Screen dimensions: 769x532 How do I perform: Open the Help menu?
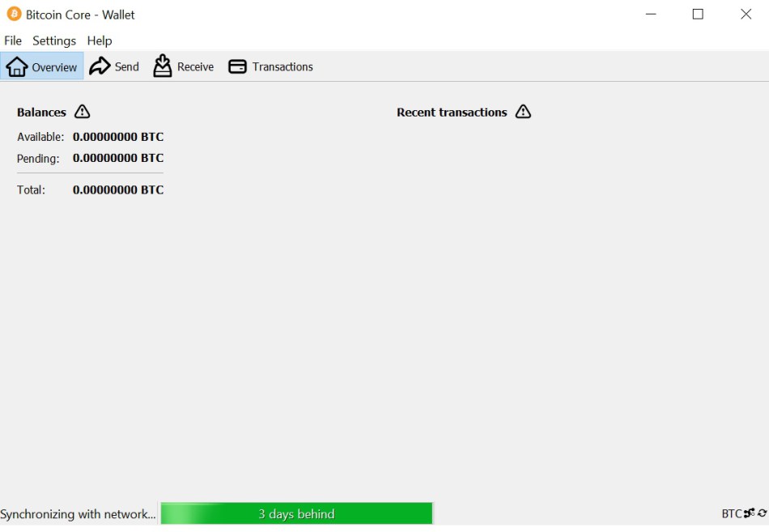pyautogui.click(x=100, y=40)
